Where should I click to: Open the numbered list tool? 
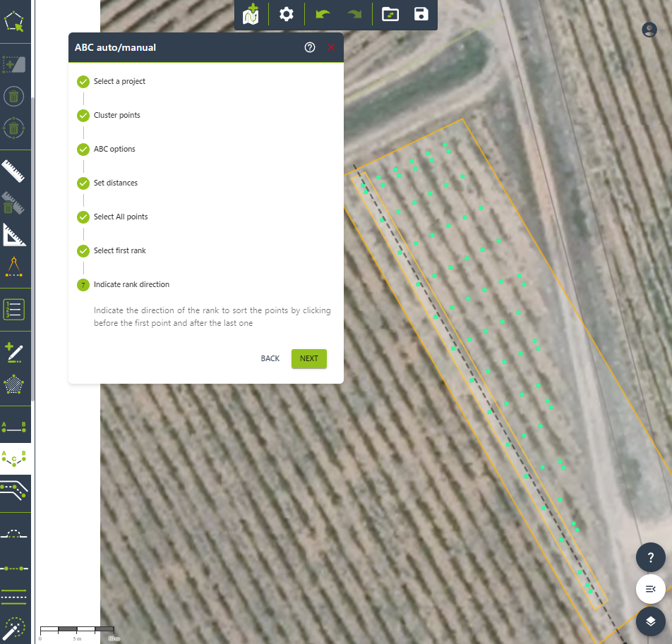coord(14,309)
